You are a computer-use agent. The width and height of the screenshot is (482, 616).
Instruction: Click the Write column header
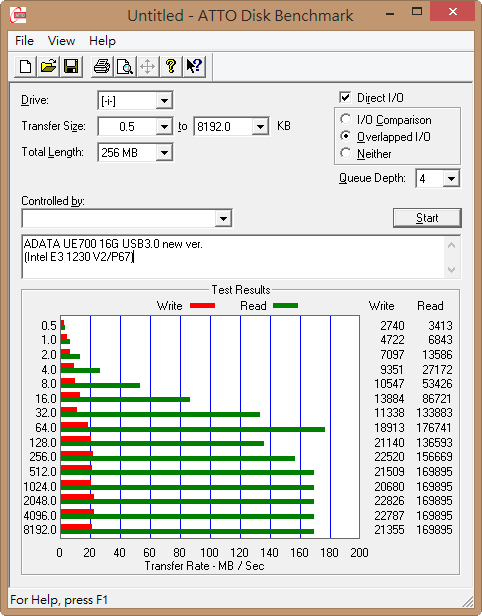381,306
